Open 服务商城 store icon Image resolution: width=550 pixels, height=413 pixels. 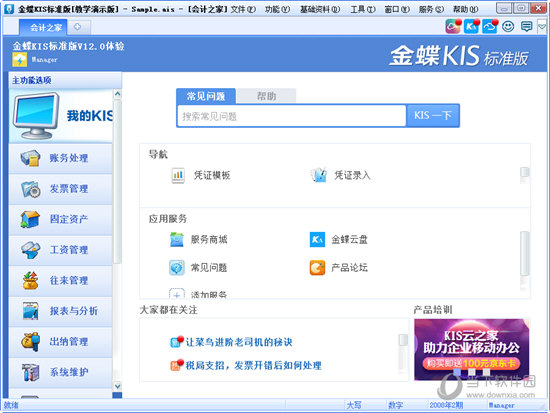coord(176,240)
